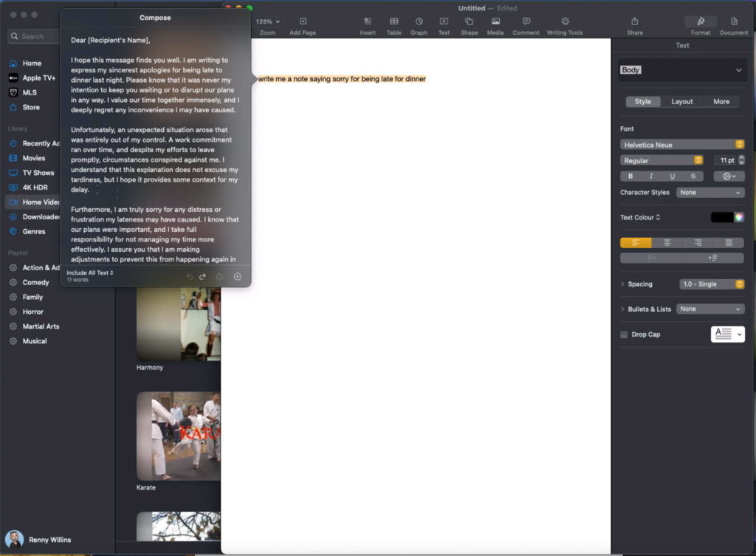Click the Media icon in the toolbar
This screenshot has width=756, height=556.
pos(495,22)
